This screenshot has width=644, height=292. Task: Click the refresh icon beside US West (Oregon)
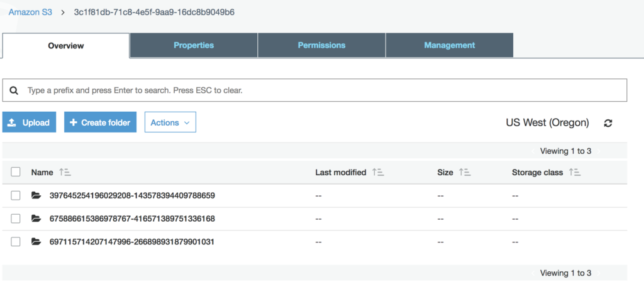(x=608, y=123)
